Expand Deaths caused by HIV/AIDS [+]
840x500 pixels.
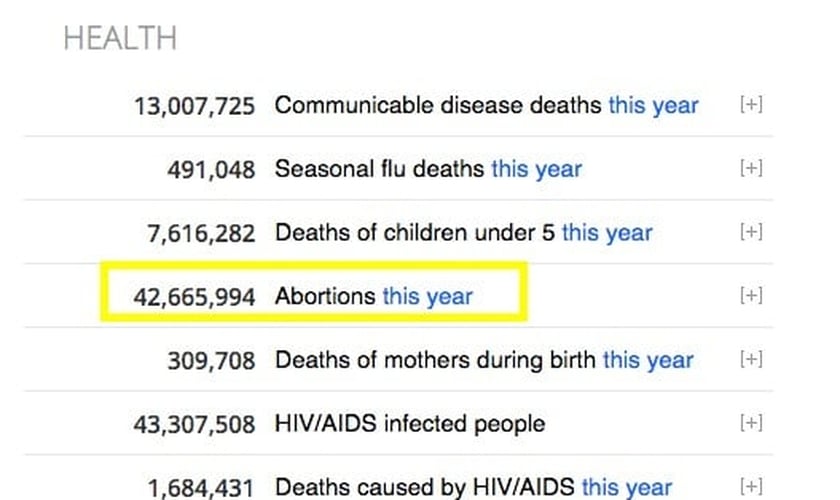point(751,486)
